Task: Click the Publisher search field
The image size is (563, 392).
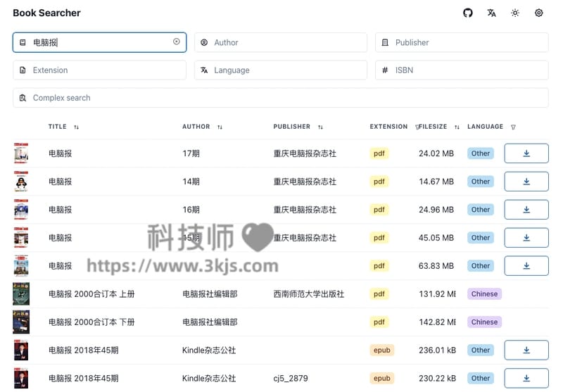Action: (x=462, y=42)
